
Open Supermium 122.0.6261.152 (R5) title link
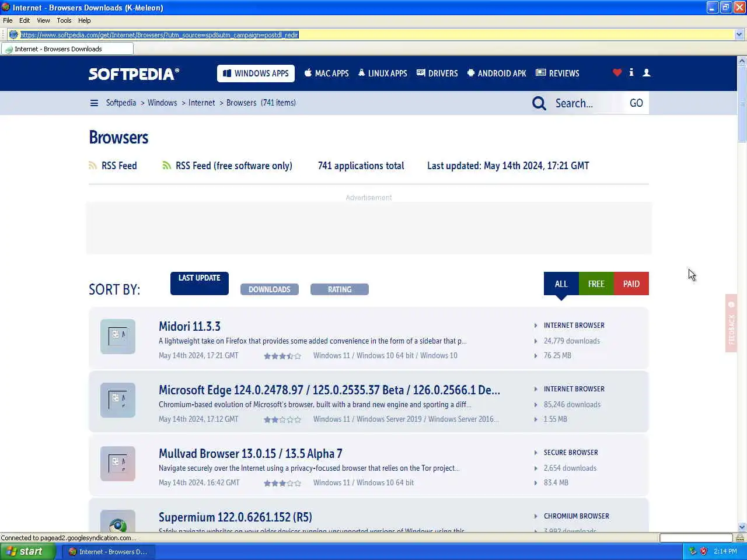pyautogui.click(x=235, y=517)
